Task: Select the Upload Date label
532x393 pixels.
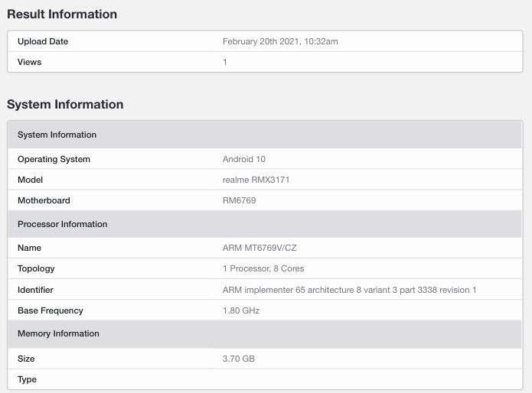Action: pos(43,41)
